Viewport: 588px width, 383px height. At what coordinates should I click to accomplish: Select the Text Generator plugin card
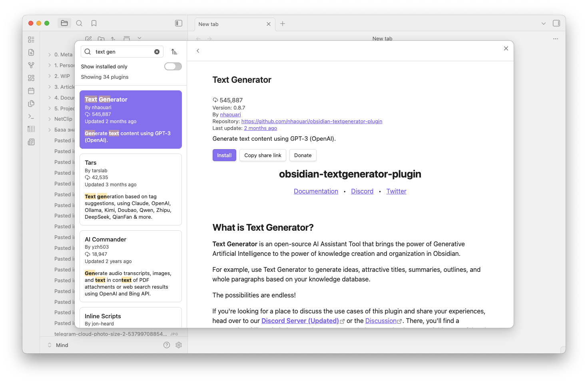tap(131, 120)
